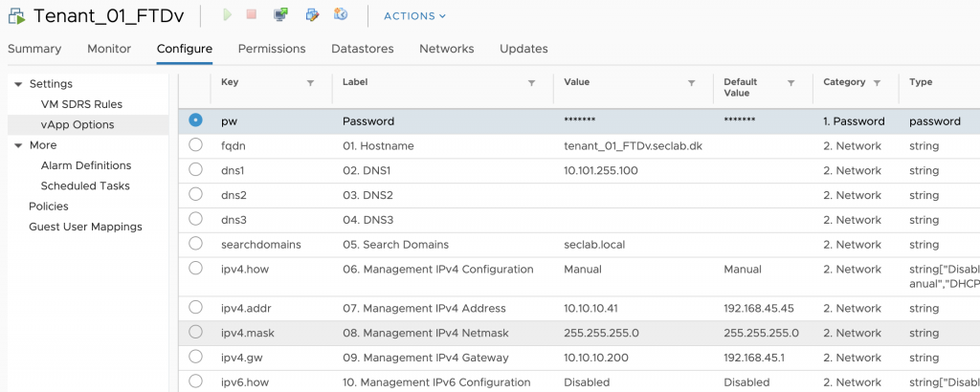Select the dns1 row radio button
Screen dimensions: 980x392
coord(196,170)
